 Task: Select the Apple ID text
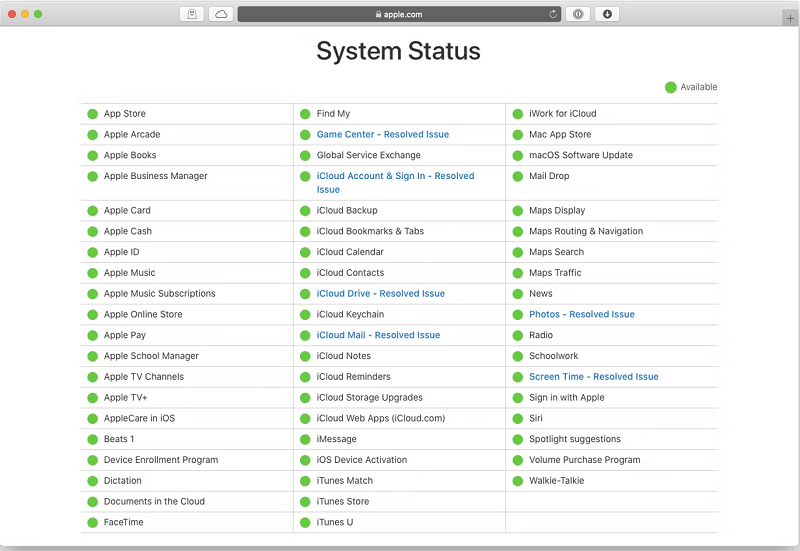coord(121,252)
